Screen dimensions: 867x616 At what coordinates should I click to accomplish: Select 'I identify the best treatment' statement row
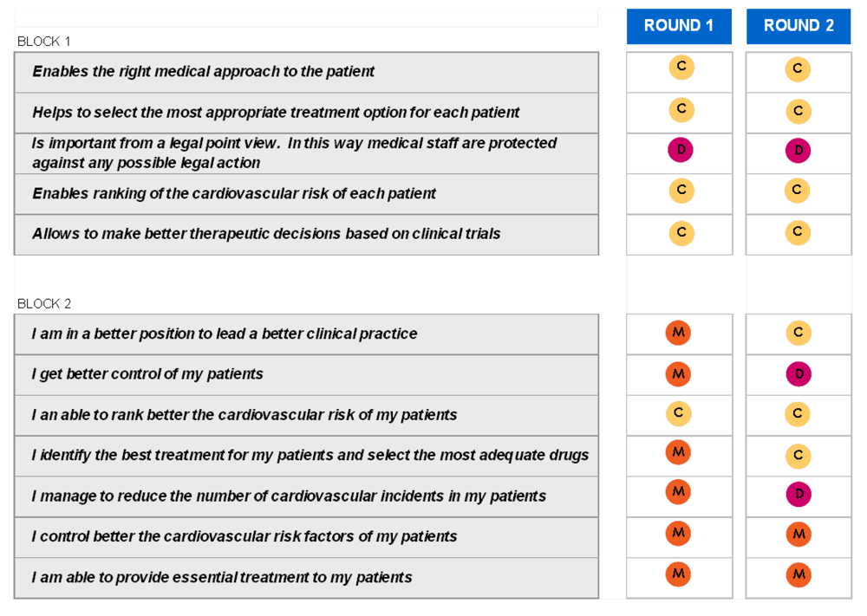pos(306,456)
